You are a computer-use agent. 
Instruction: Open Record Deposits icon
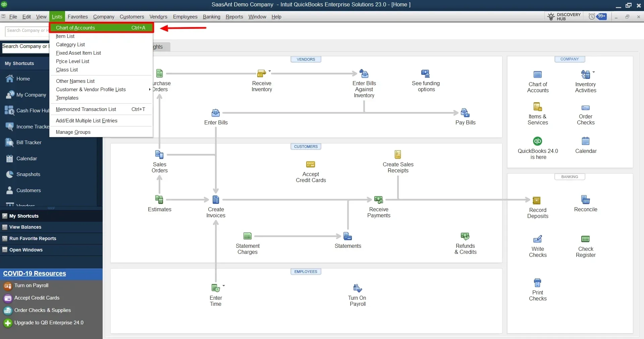pos(537,201)
